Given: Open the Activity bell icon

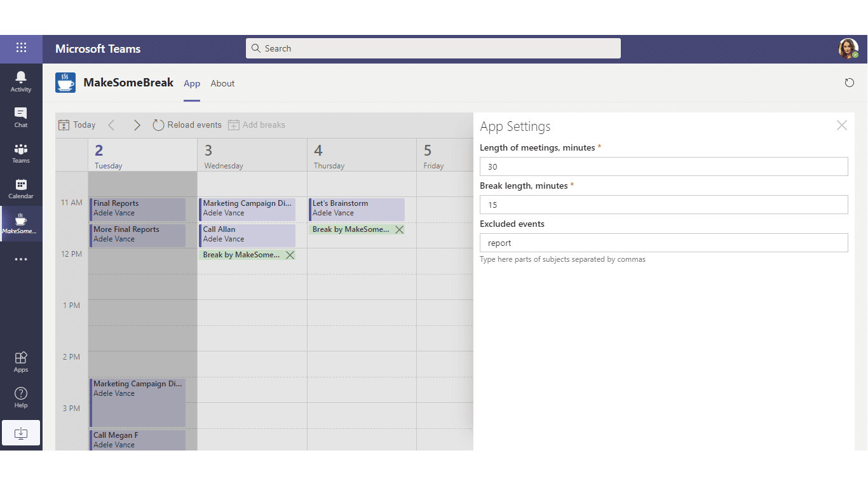Looking at the screenshot, I should (21, 81).
